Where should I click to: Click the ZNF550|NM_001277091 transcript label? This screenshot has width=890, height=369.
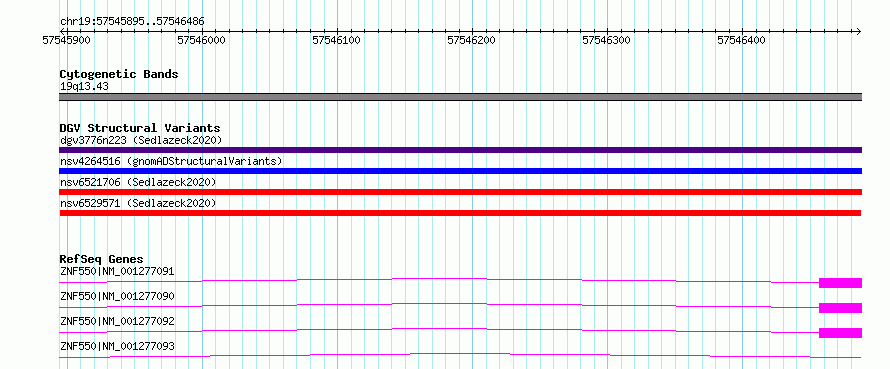tap(117, 271)
